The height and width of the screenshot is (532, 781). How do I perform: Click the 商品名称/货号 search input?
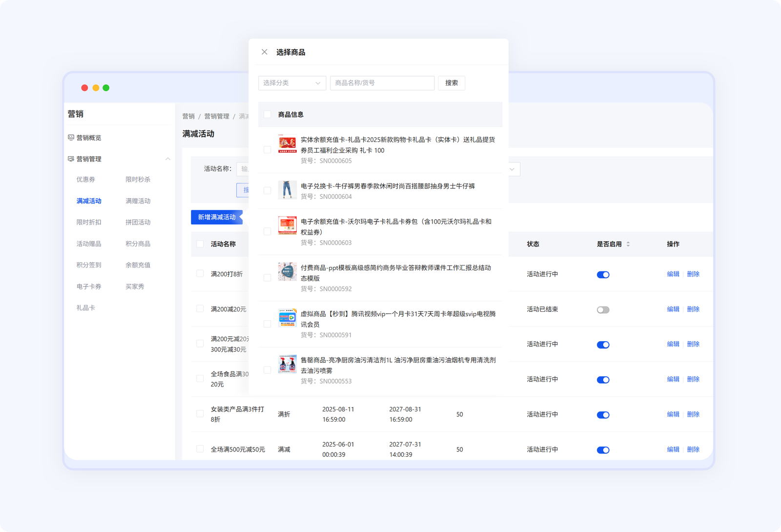pyautogui.click(x=382, y=83)
